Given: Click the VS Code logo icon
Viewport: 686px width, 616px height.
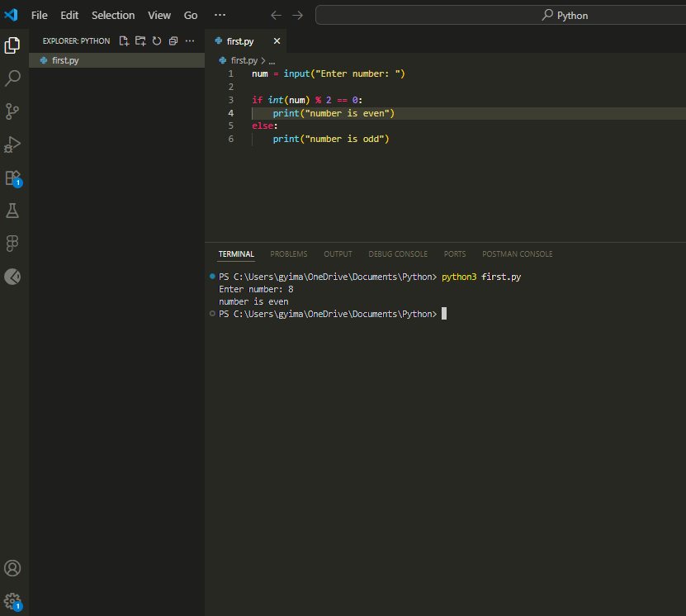Looking at the screenshot, I should pyautogui.click(x=11, y=15).
